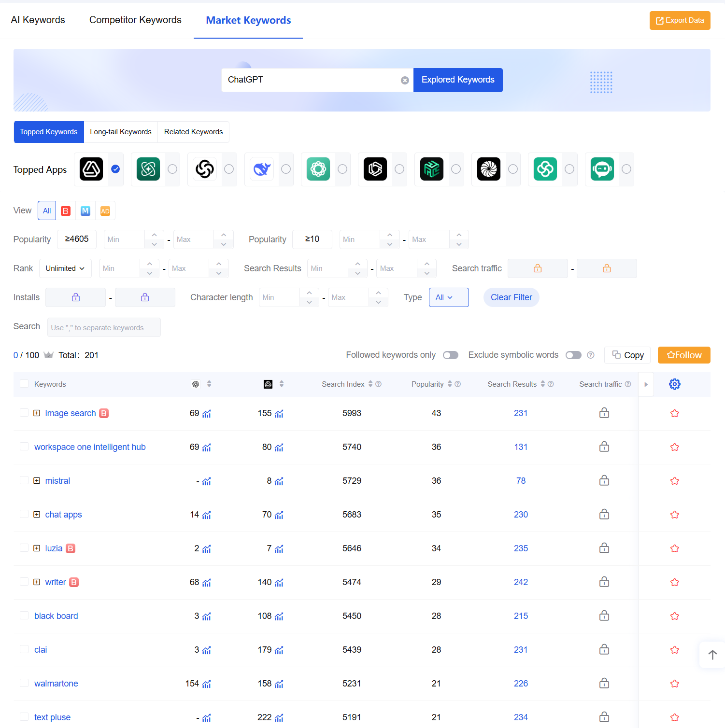
Task: Select the All view filter
Action: pos(47,211)
